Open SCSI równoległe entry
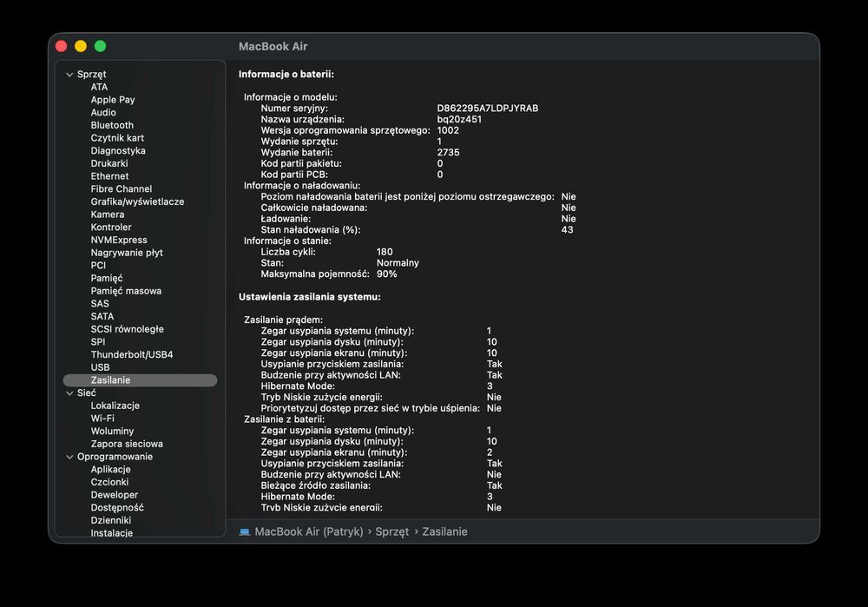868x607 pixels. point(128,329)
